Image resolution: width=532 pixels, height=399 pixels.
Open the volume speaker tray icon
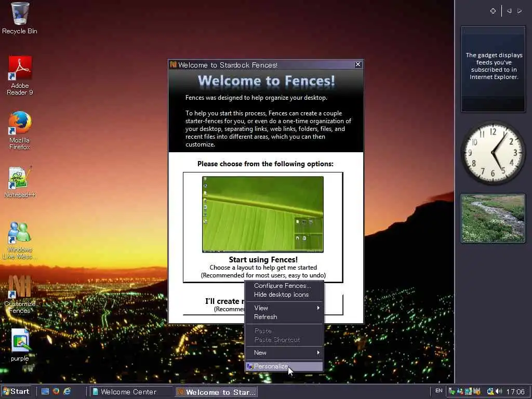499,391
